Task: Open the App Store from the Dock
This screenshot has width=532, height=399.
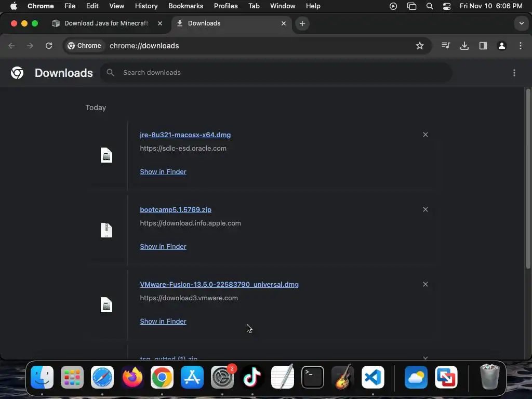Action: [x=192, y=377]
